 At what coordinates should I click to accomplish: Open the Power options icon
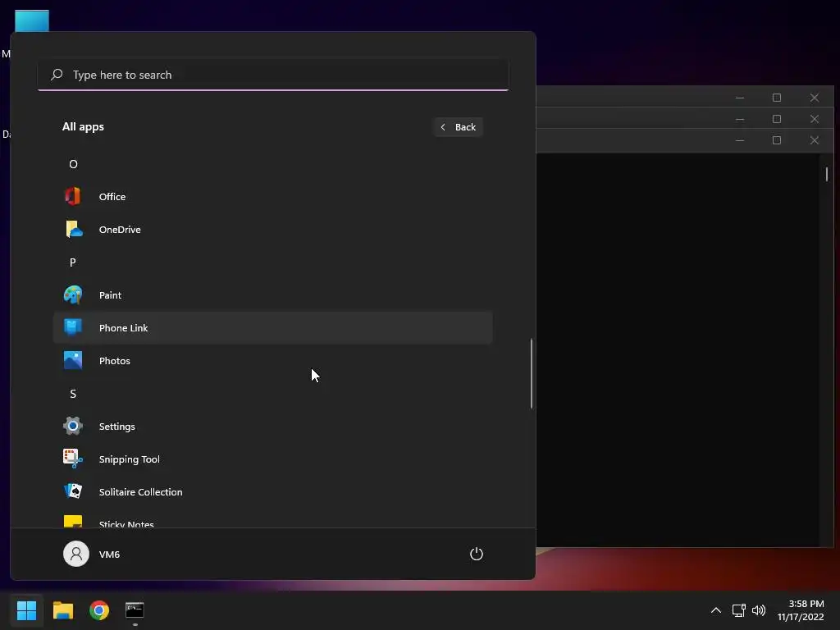coord(477,554)
